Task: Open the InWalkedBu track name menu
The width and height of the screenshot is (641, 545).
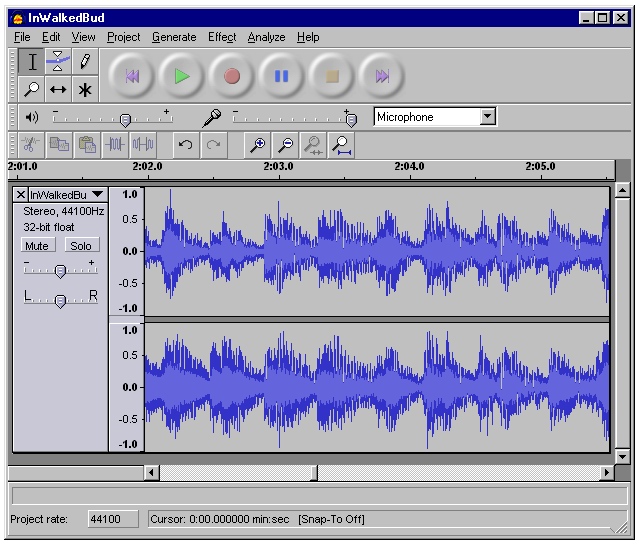Action: tap(67, 195)
